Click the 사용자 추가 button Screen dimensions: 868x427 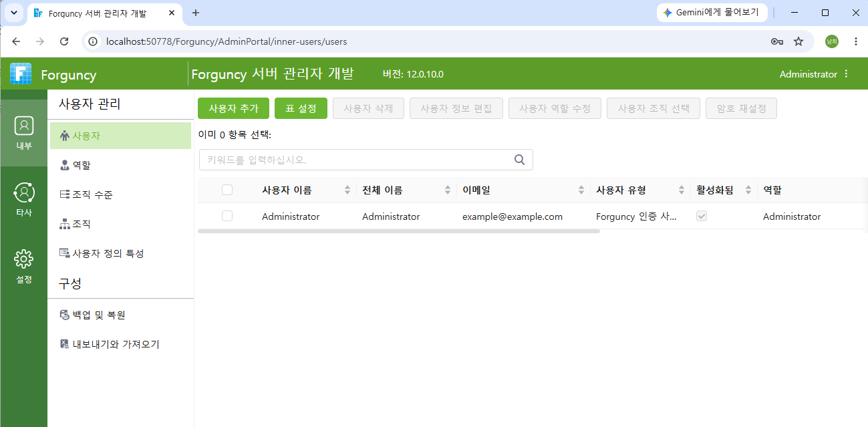coord(233,108)
